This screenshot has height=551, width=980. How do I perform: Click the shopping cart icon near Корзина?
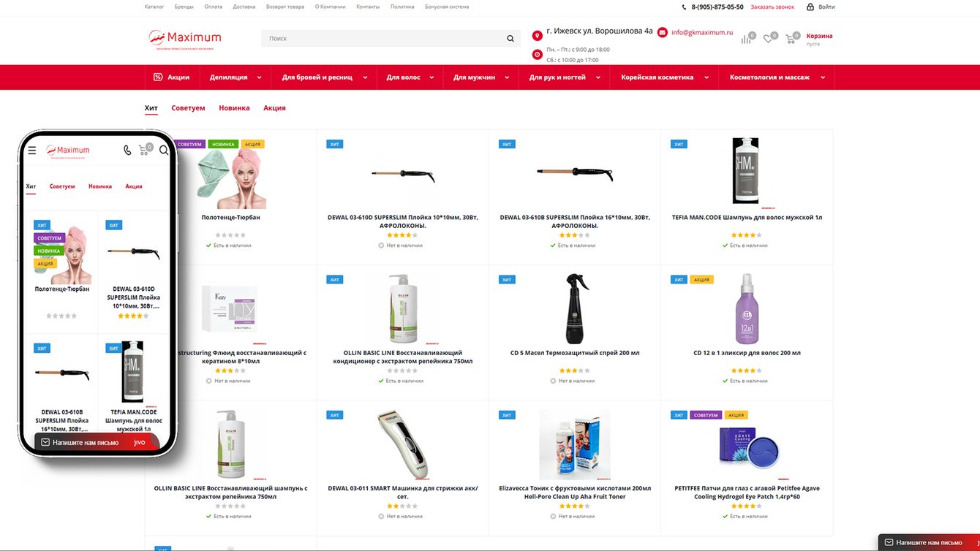click(x=791, y=39)
